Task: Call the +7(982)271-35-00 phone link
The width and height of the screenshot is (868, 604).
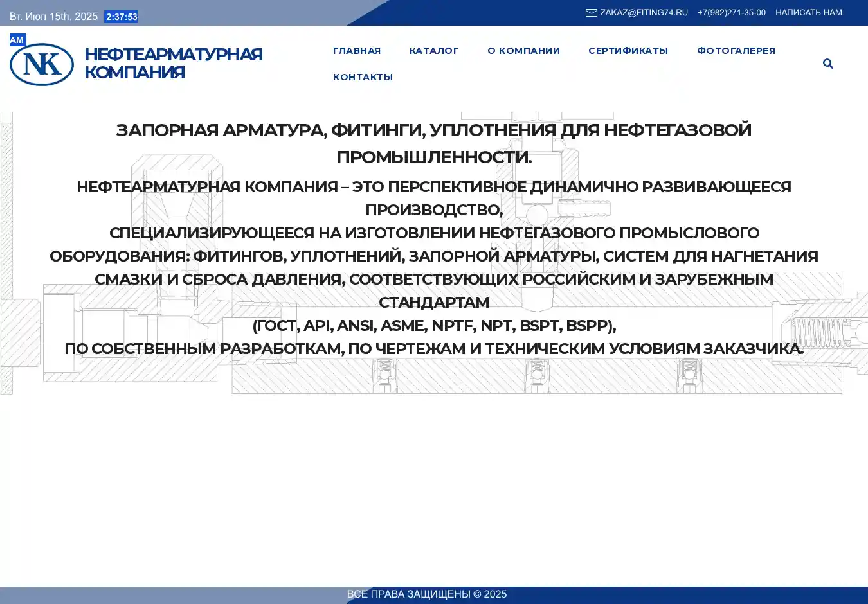Action: coord(731,13)
